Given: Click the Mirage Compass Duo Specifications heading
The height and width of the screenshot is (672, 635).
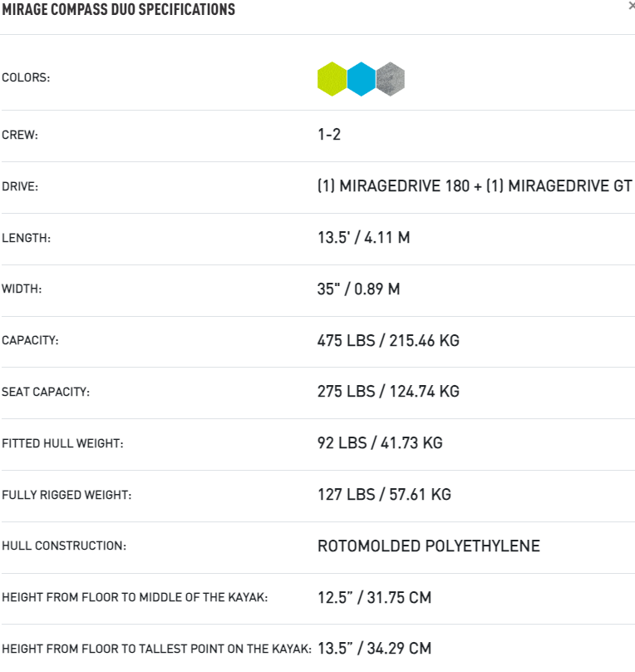Looking at the screenshot, I should coord(119,9).
